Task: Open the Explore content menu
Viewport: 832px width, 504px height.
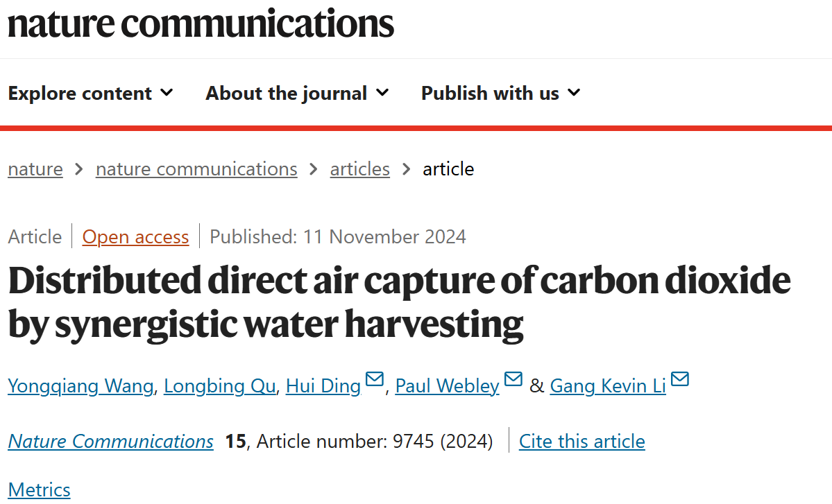Action: pos(90,94)
